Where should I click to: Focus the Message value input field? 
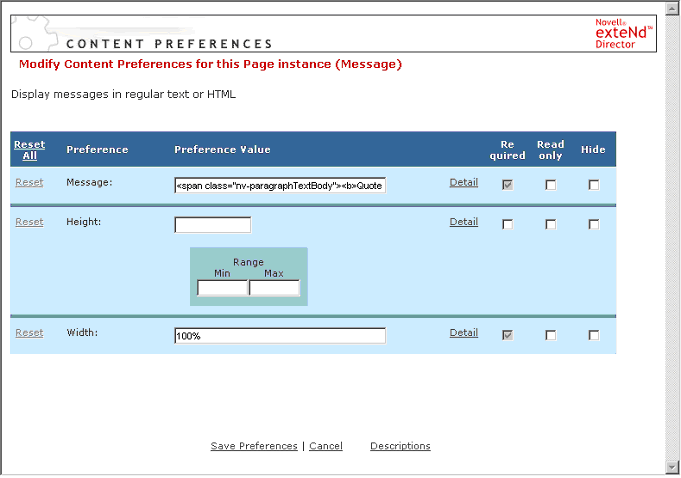[280, 185]
